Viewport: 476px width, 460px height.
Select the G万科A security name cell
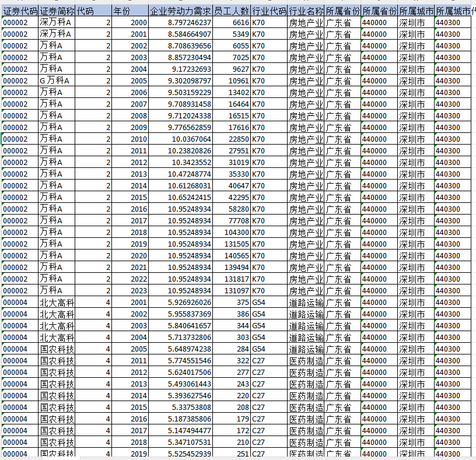click(x=57, y=80)
